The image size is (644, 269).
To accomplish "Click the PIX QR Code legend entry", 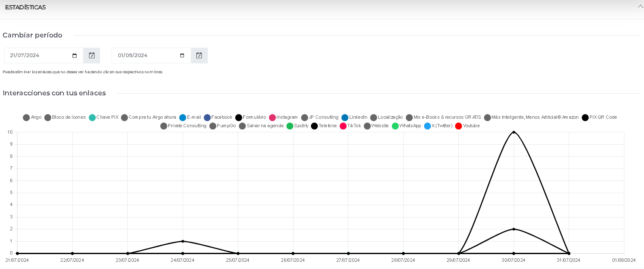I will coord(599,117).
